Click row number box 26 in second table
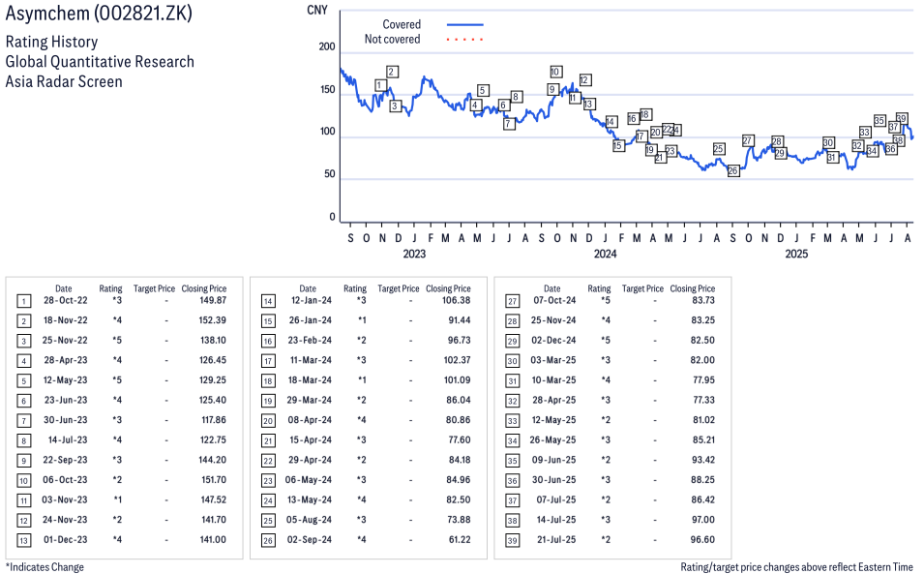The image size is (924, 574). click(x=268, y=541)
